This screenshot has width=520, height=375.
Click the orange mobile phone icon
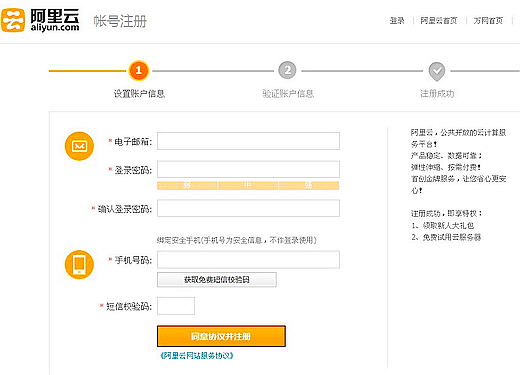click(79, 264)
